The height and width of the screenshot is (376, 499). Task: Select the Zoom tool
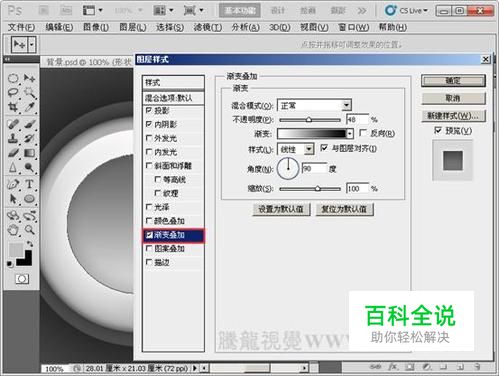coord(29,230)
